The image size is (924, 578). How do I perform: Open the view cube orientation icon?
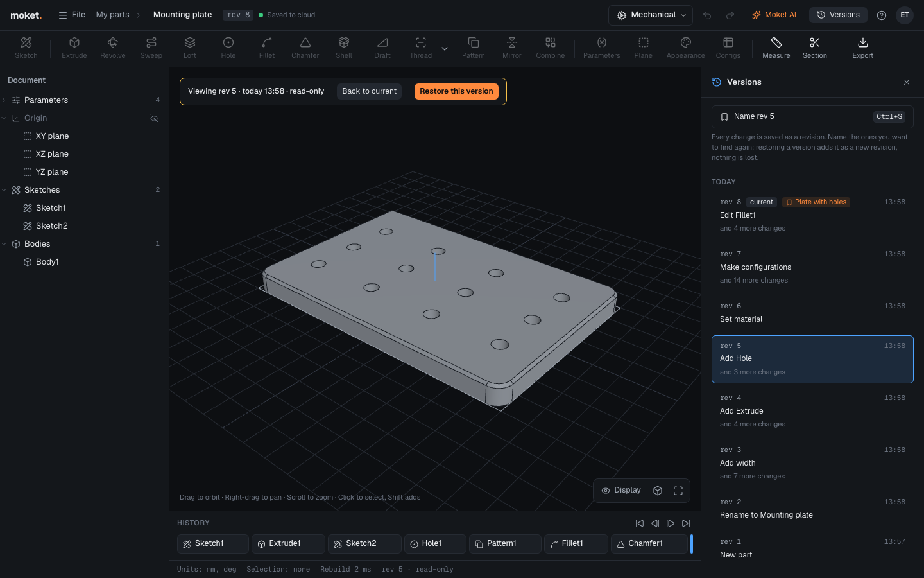coord(658,491)
